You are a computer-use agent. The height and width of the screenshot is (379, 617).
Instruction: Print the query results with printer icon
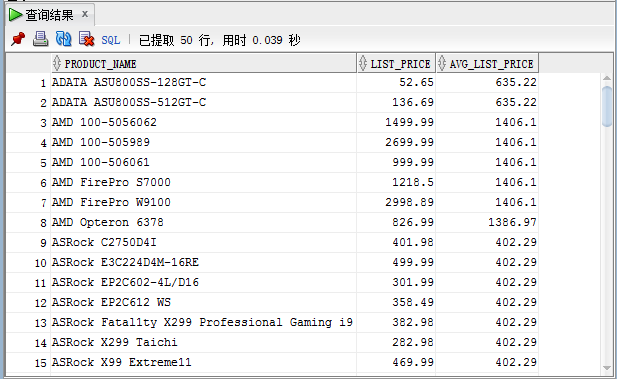click(41, 39)
